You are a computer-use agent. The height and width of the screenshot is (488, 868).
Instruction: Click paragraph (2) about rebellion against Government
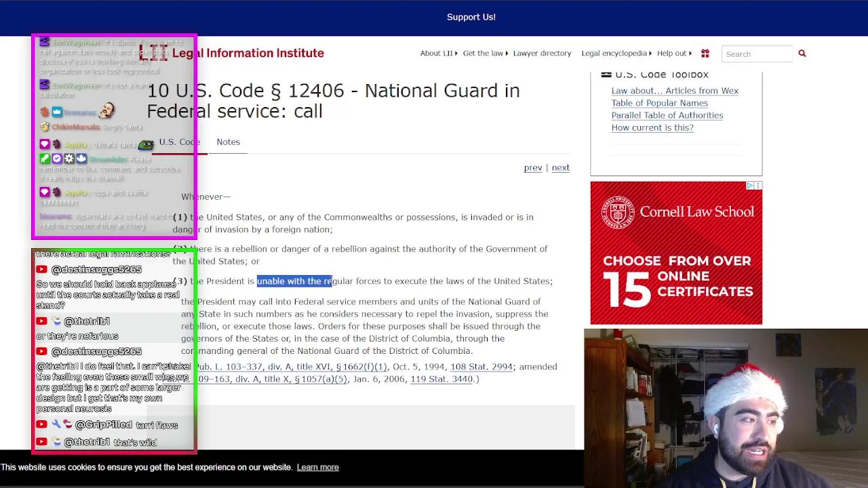[x=360, y=255]
